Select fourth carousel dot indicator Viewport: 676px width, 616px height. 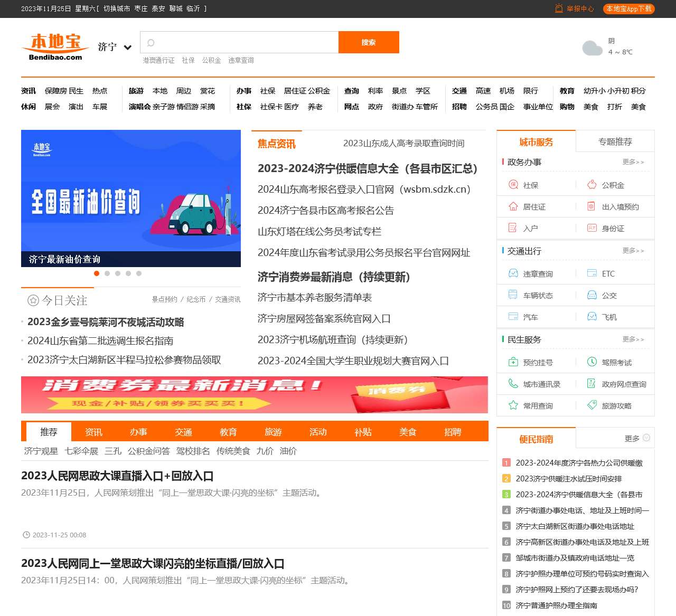point(128,273)
